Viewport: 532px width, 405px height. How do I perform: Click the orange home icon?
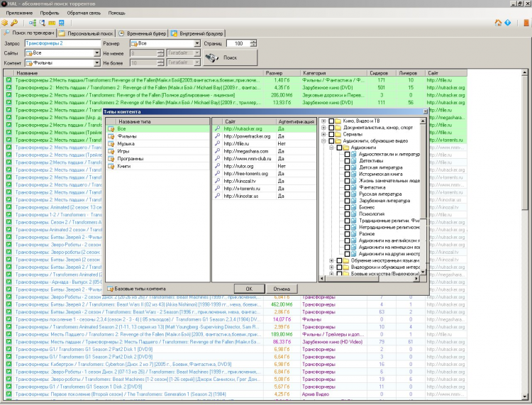pos(498,23)
